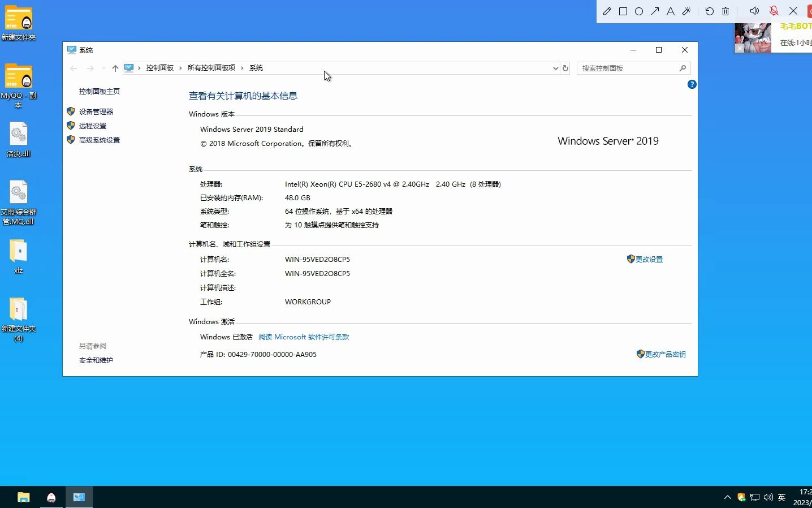Clear annotations with the trash icon
The image size is (812, 508).
(x=726, y=11)
